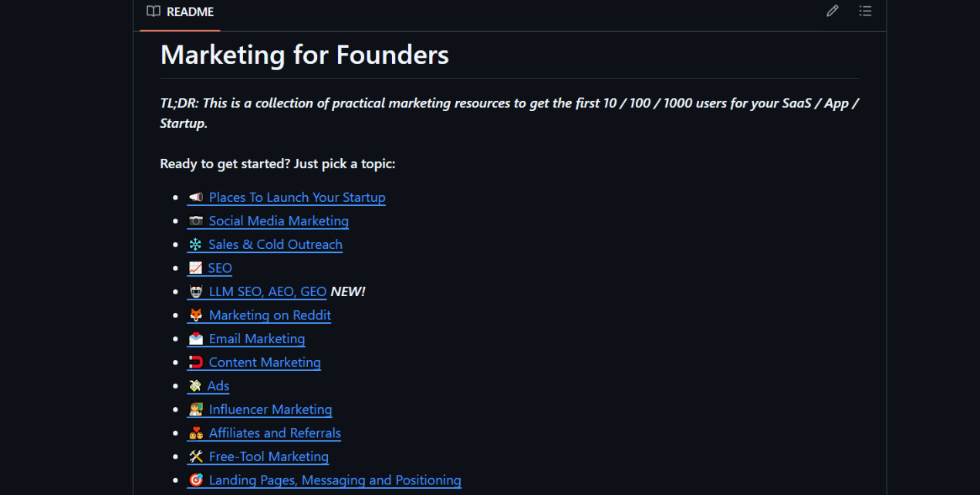Click the pencil icon to edit the README
Image resolution: width=980 pixels, height=495 pixels.
[832, 11]
